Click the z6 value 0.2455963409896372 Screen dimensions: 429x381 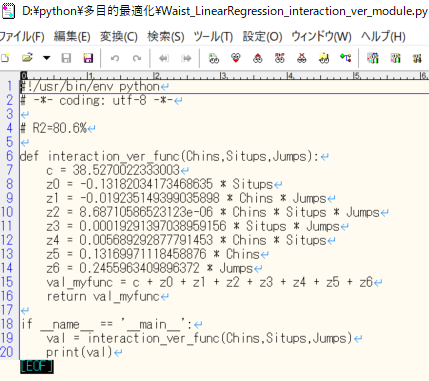click(x=139, y=268)
